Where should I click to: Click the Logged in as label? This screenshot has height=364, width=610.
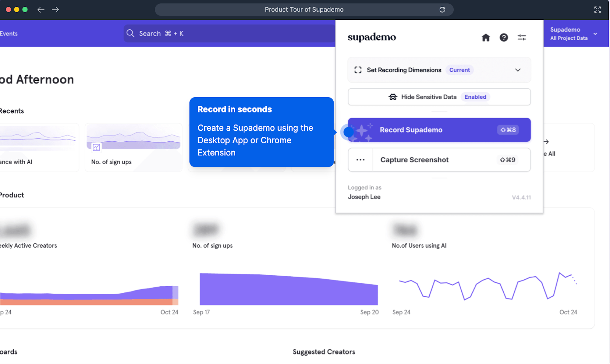point(364,188)
